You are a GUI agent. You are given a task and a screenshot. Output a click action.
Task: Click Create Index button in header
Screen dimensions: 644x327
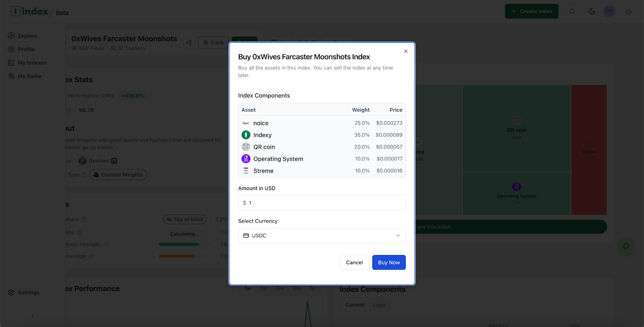532,11
